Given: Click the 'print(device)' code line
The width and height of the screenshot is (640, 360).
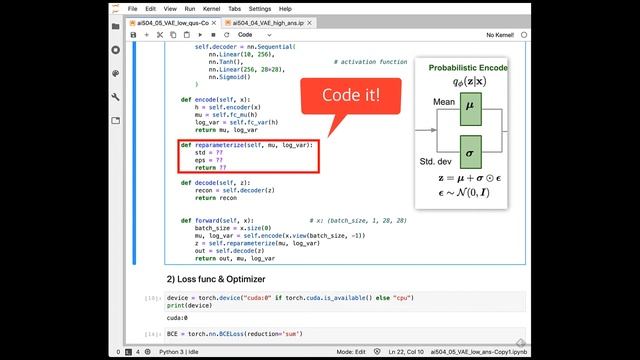Looking at the screenshot, I should pos(189,306).
